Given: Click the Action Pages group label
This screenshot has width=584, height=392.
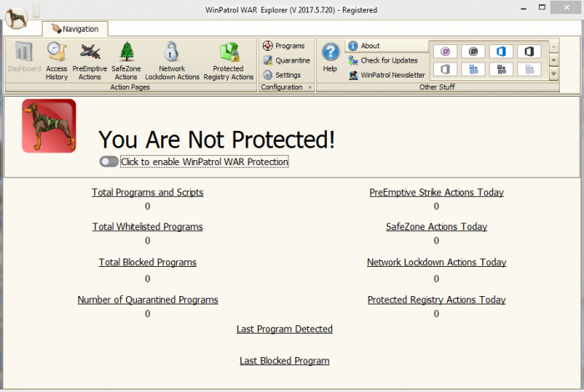Looking at the screenshot, I should tap(130, 87).
